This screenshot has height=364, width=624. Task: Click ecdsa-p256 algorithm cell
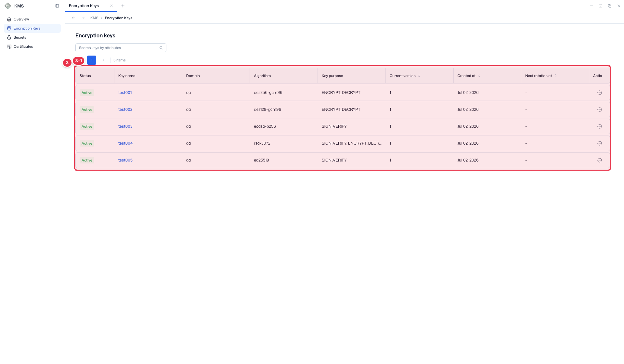pos(265,126)
